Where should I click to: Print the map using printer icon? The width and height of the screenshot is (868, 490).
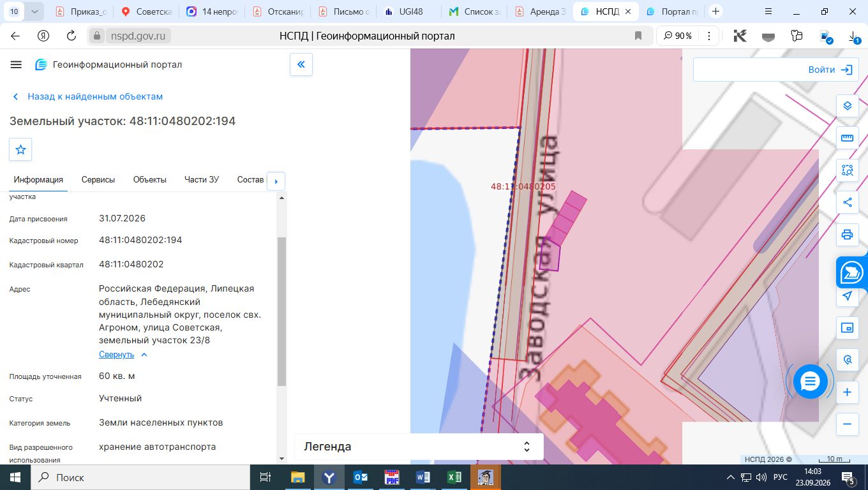(848, 234)
